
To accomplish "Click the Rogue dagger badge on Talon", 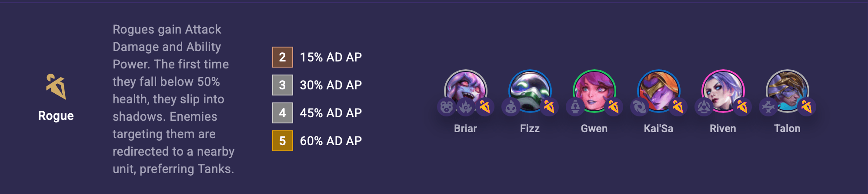I will tap(807, 107).
